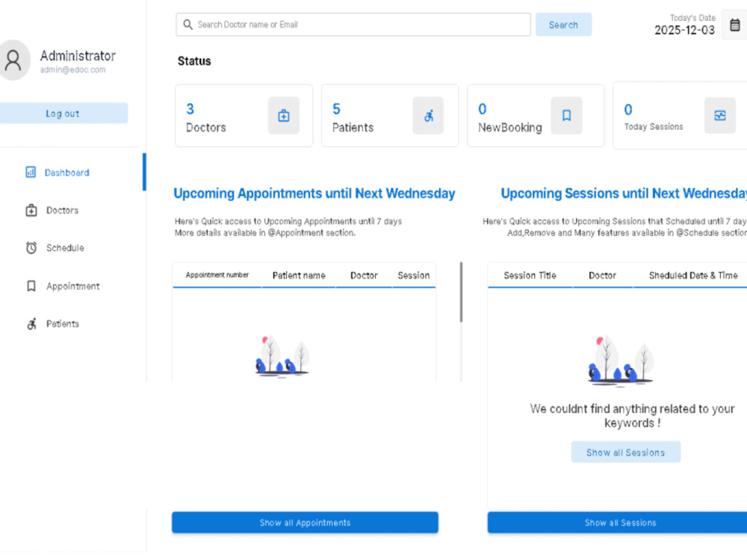Click the empty-state illustration in appointments table

click(282, 356)
